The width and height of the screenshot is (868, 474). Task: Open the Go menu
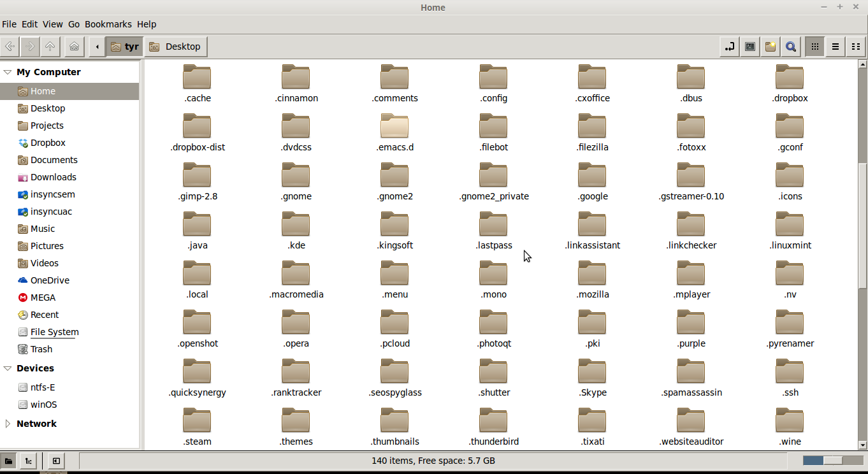tap(74, 24)
